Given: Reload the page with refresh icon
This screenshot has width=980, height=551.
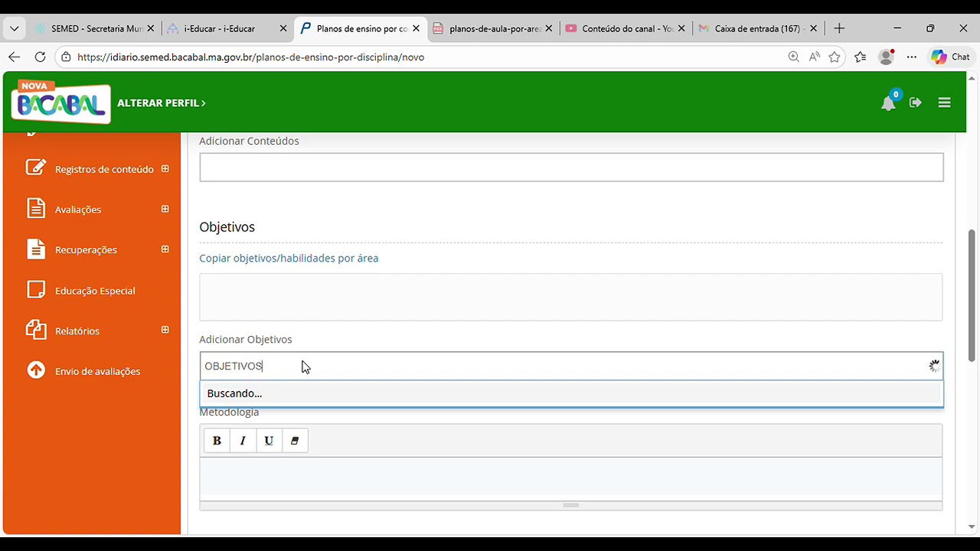Looking at the screenshot, I should click(40, 57).
